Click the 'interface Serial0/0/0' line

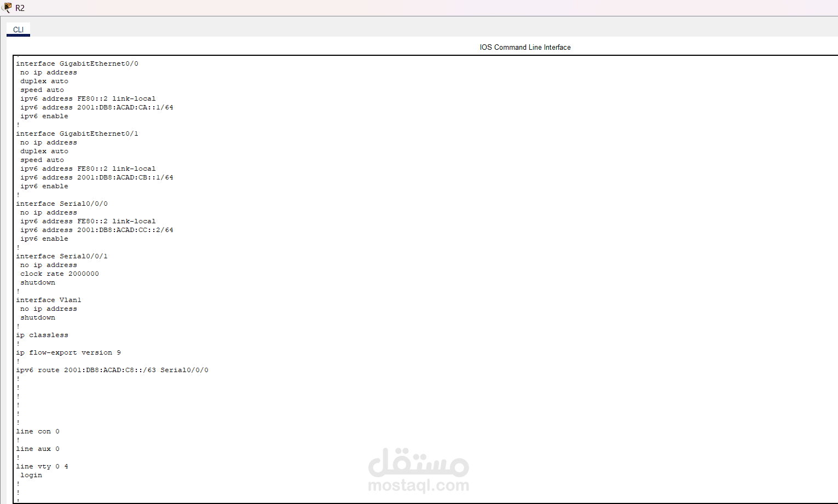click(62, 204)
